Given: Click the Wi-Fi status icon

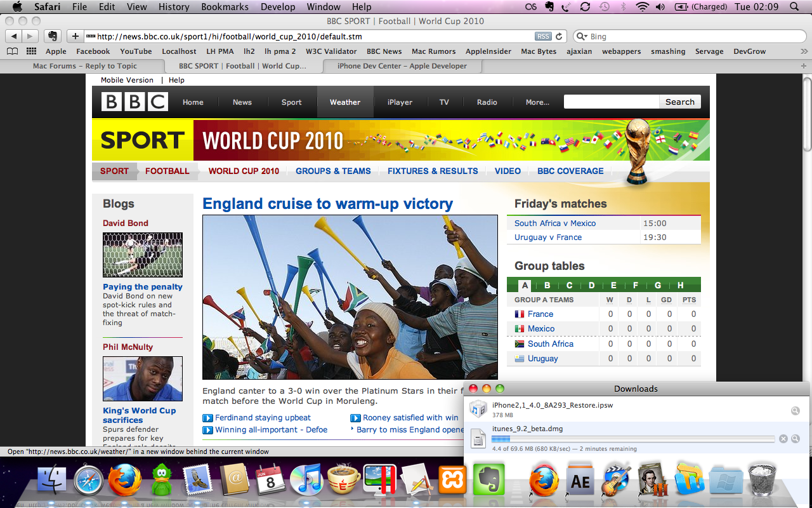Looking at the screenshot, I should coord(643,7).
